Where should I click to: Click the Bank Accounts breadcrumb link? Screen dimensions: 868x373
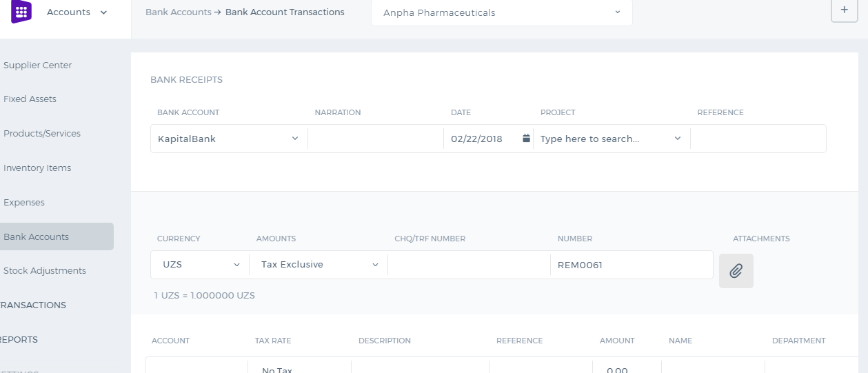tap(179, 12)
